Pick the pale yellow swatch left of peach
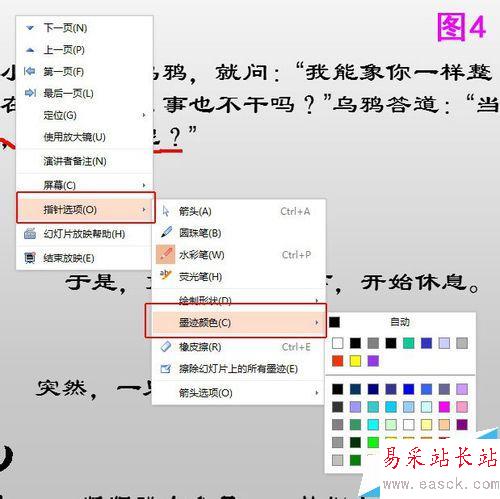 [x=426, y=424]
